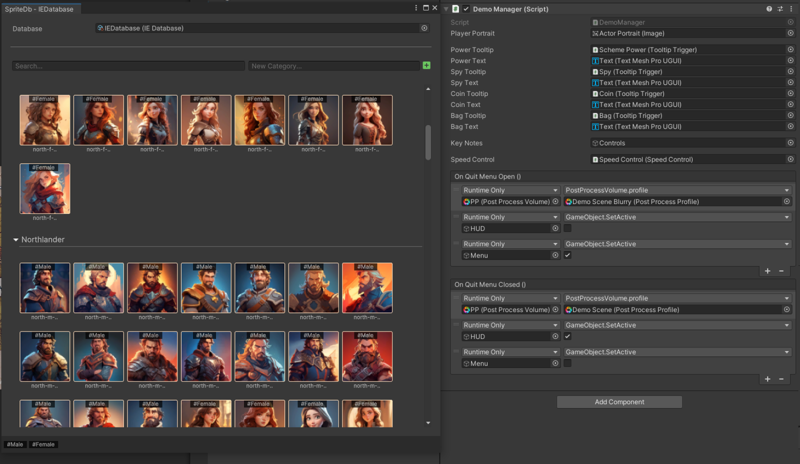800x464 pixels.
Task: Add new entry to On Quit Menu Open list
Action: coord(767,271)
